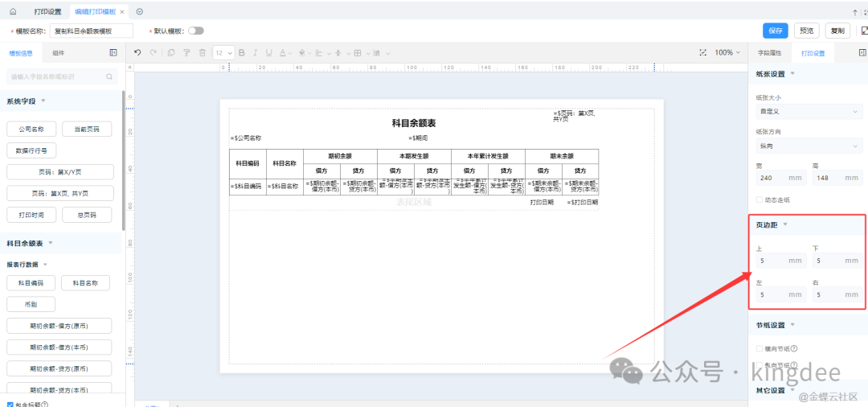The height and width of the screenshot is (407, 868).
Task: Click the 预览 button
Action: point(806,31)
